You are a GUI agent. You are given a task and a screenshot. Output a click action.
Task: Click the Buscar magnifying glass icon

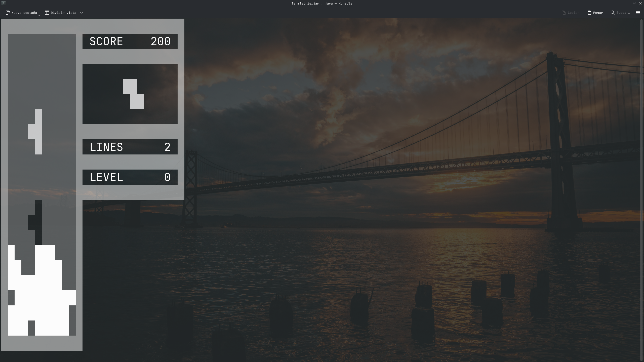[613, 13]
